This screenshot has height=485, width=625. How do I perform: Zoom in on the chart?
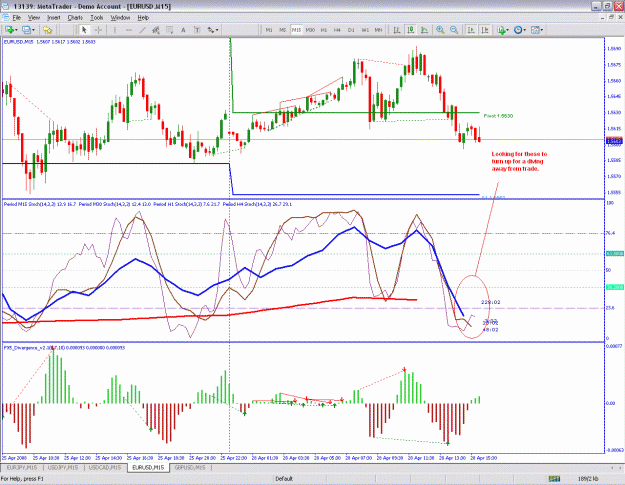point(440,30)
